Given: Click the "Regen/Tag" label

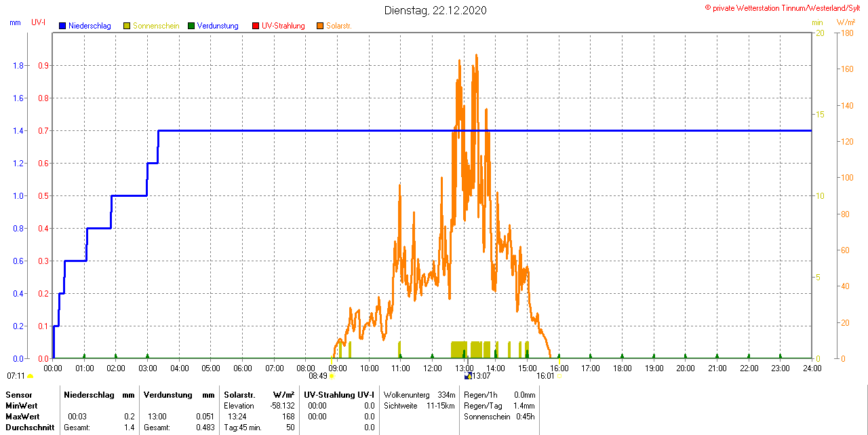Looking at the screenshot, I should (482, 405).
